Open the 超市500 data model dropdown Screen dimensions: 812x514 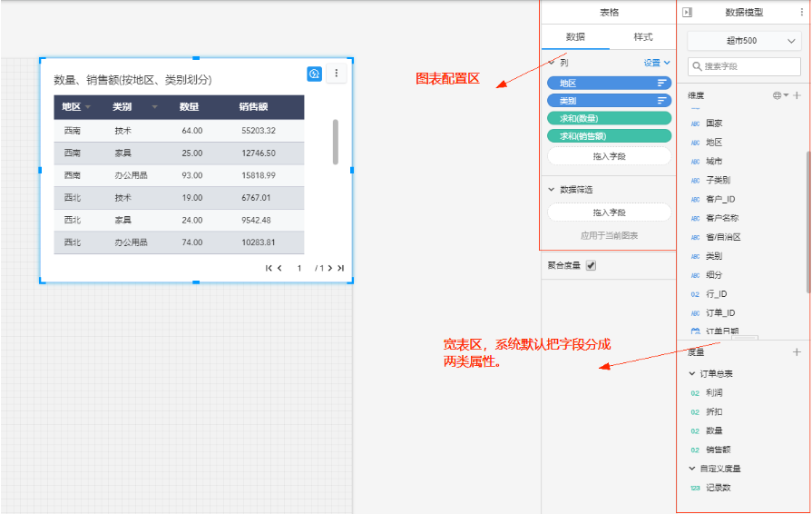click(744, 41)
